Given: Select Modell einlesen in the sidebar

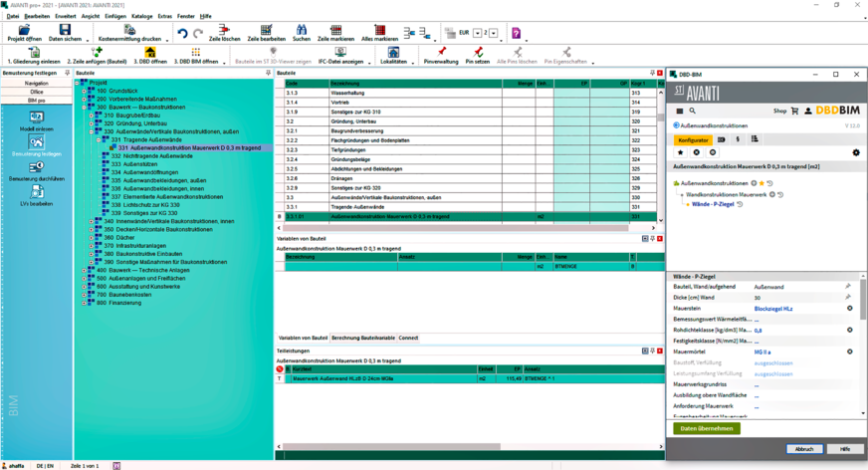Looking at the screenshot, I should coord(36,118).
